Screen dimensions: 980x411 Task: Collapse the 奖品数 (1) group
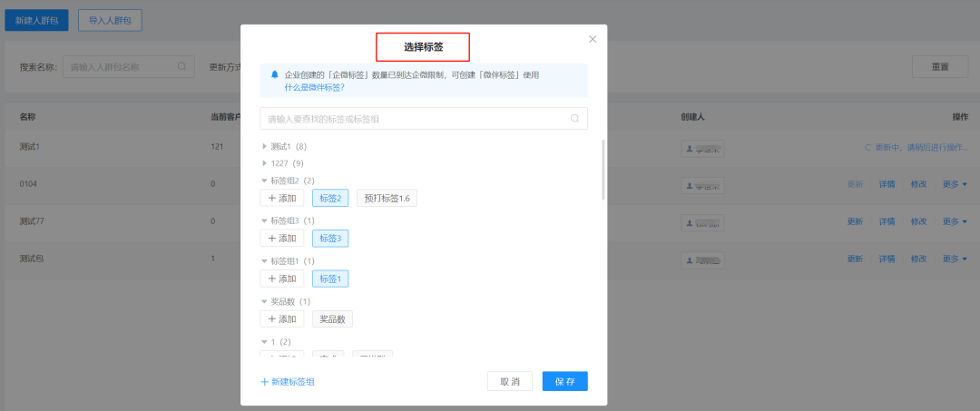point(264,302)
